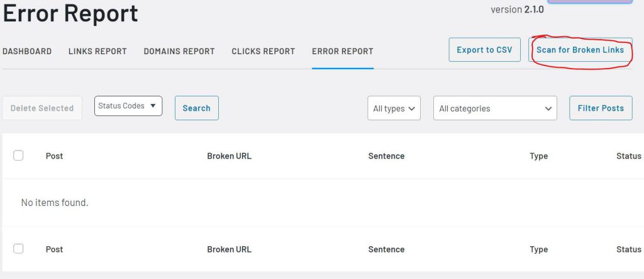Open the Clicks Report tab

(263, 51)
